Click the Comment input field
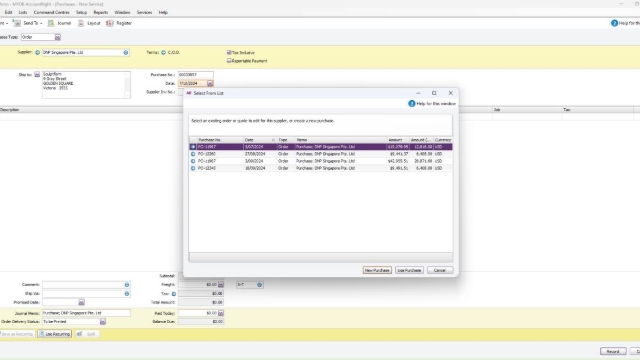640x360 pixels. pos(83,285)
